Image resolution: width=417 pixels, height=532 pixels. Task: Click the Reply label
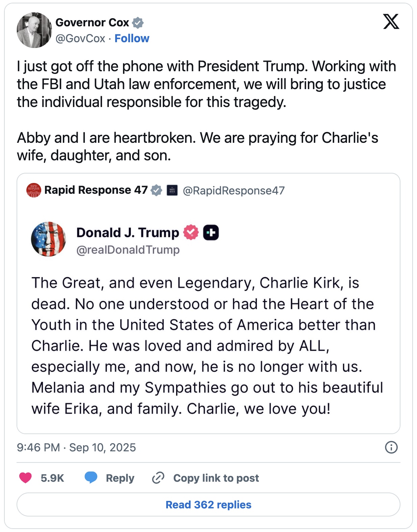(120, 478)
